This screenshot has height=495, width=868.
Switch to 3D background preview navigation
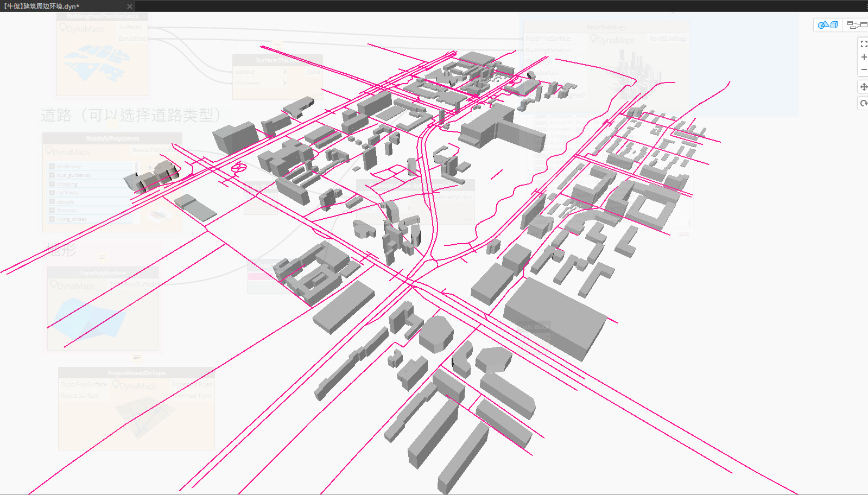(828, 25)
